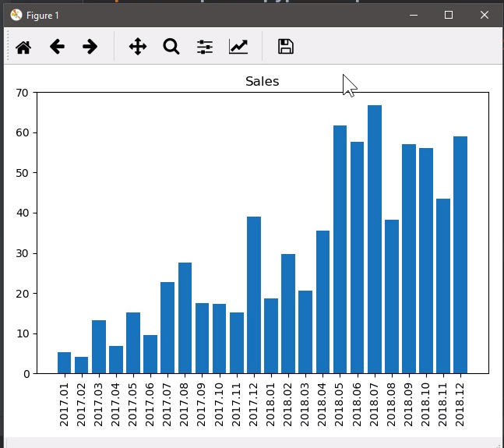The height and width of the screenshot is (448, 504).
Task: Click the bar for 2017.07
Action: pos(167,328)
